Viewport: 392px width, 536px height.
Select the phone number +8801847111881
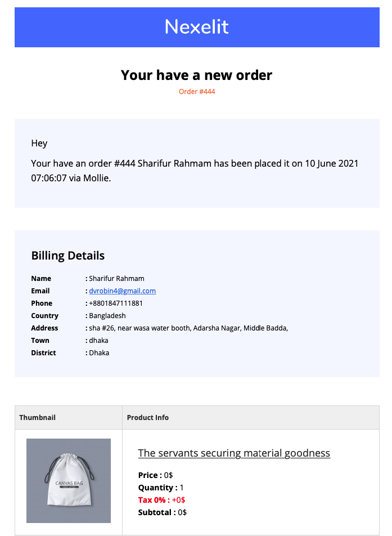pyautogui.click(x=116, y=303)
